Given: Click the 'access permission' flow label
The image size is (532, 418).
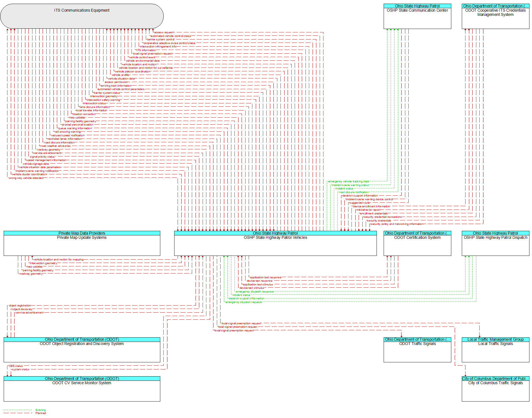Looking at the screenshot, I should 116,82.
